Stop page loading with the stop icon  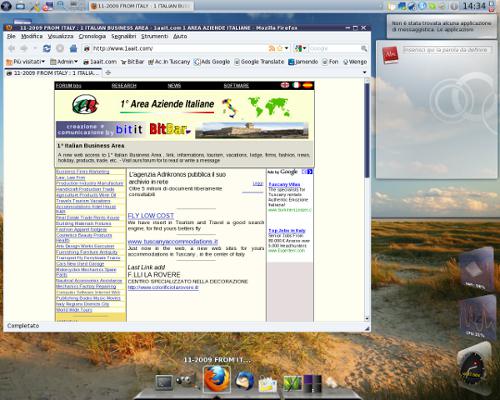pyautogui.click(x=60, y=49)
